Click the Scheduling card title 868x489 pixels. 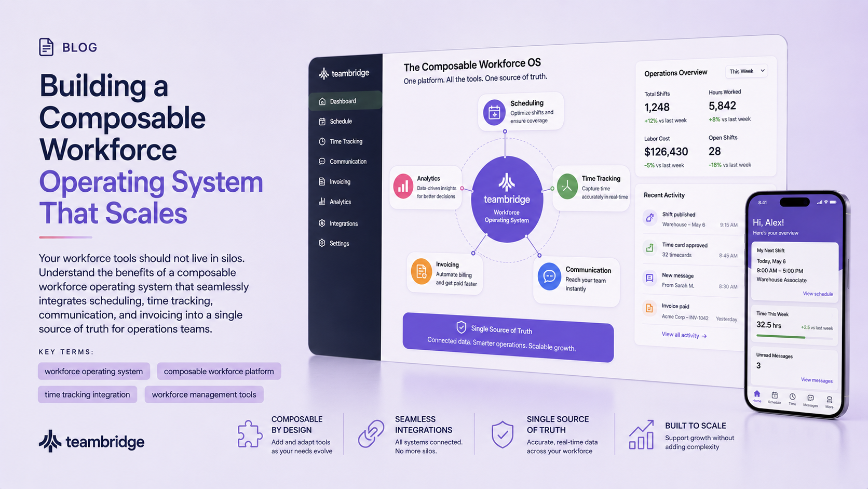(527, 103)
